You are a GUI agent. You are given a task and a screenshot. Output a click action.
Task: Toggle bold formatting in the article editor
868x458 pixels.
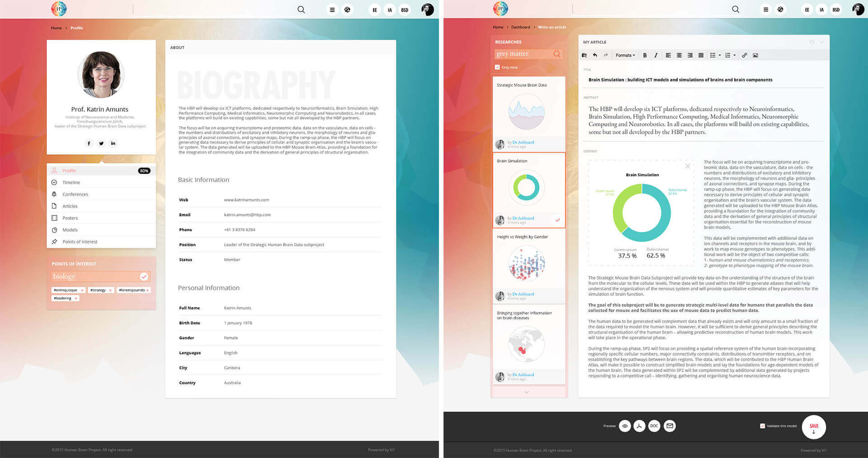point(645,56)
